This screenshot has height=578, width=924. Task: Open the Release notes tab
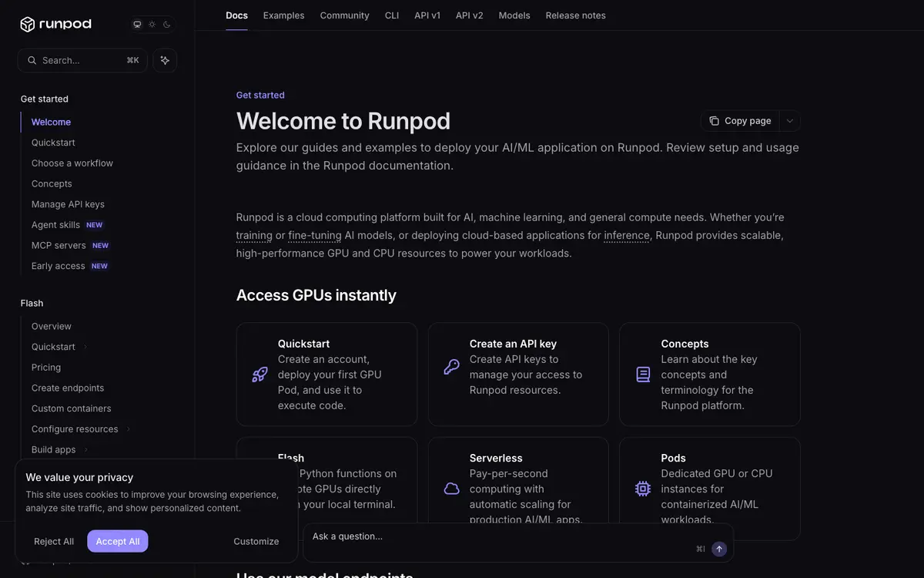(576, 15)
